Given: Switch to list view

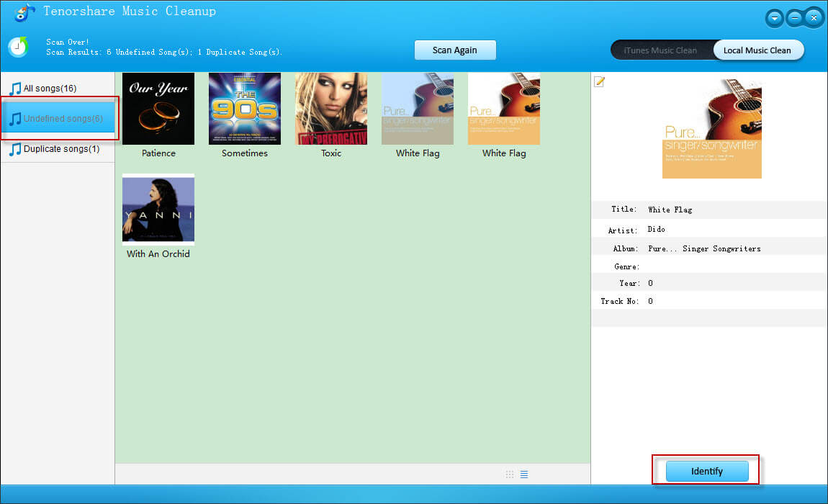Looking at the screenshot, I should (x=524, y=474).
